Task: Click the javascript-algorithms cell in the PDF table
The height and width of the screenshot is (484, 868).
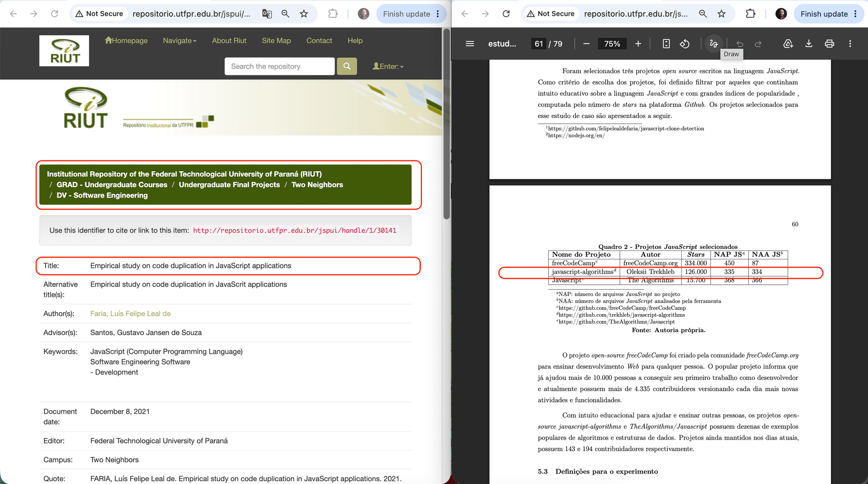Action: coord(584,272)
